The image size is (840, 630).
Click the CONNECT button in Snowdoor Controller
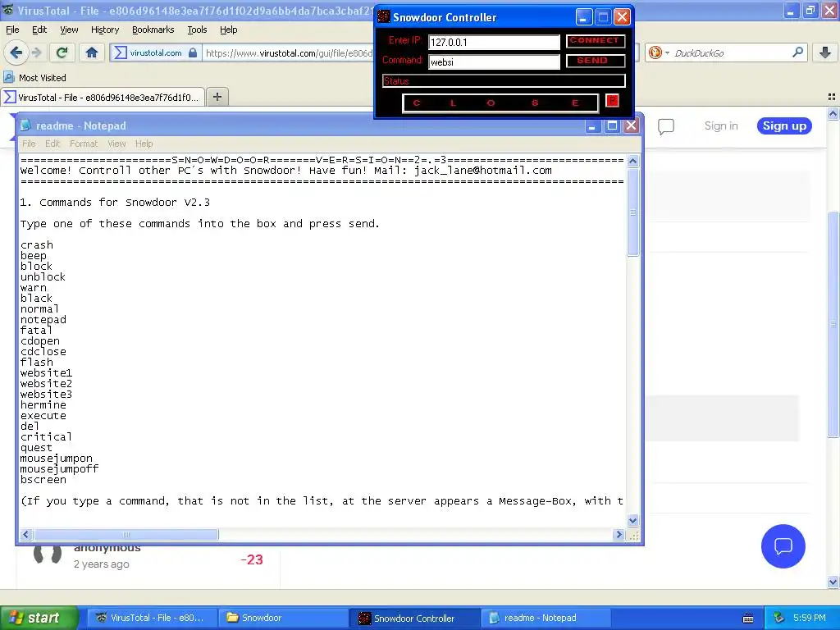pos(596,41)
